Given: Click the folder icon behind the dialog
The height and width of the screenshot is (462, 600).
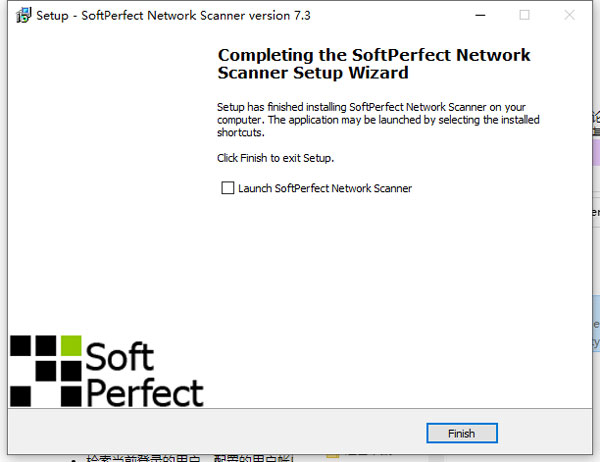Looking at the screenshot, I should tap(333, 454).
